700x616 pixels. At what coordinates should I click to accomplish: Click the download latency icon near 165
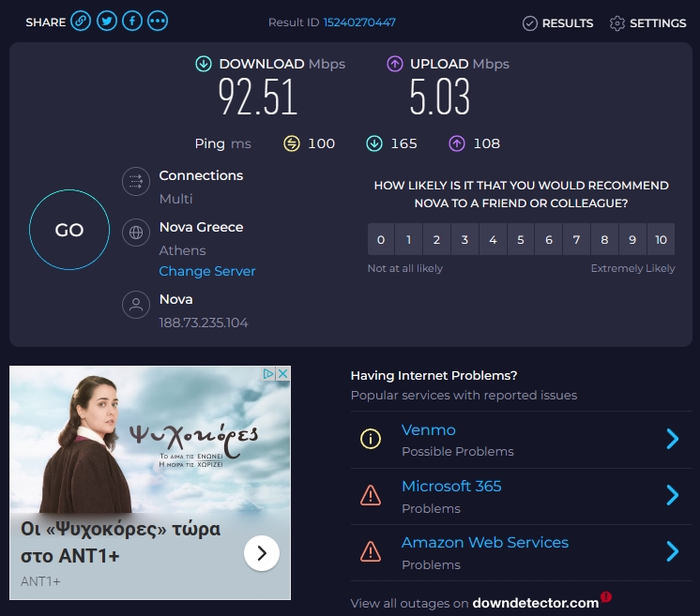point(374,143)
